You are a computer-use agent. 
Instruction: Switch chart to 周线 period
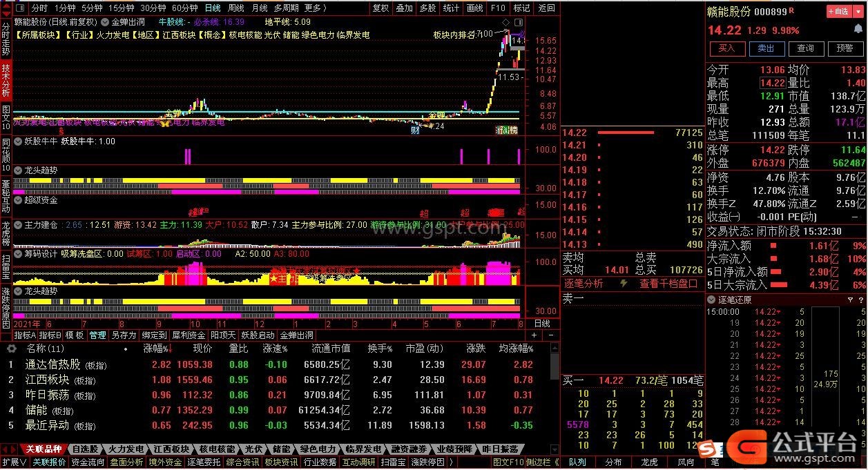236,8
